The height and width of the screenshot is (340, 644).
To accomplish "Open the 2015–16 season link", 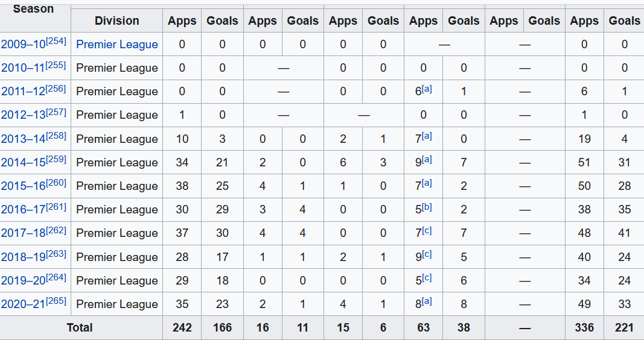I will (x=23, y=186).
